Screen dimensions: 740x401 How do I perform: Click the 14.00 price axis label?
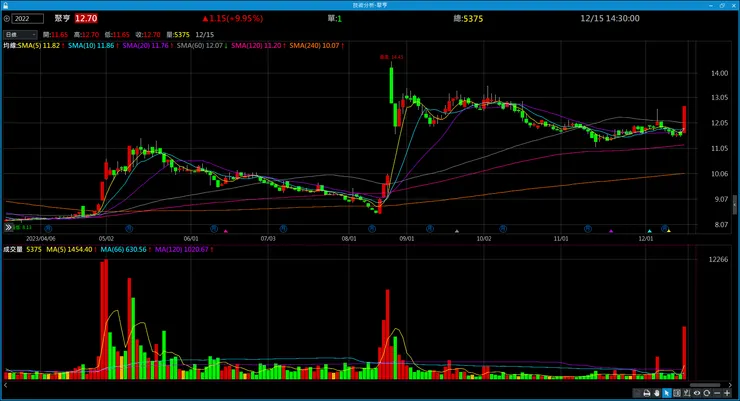click(719, 73)
